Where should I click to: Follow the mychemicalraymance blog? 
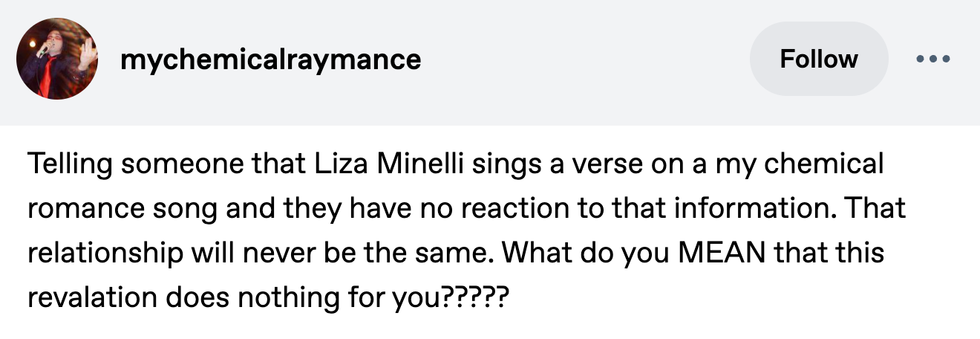click(x=818, y=59)
